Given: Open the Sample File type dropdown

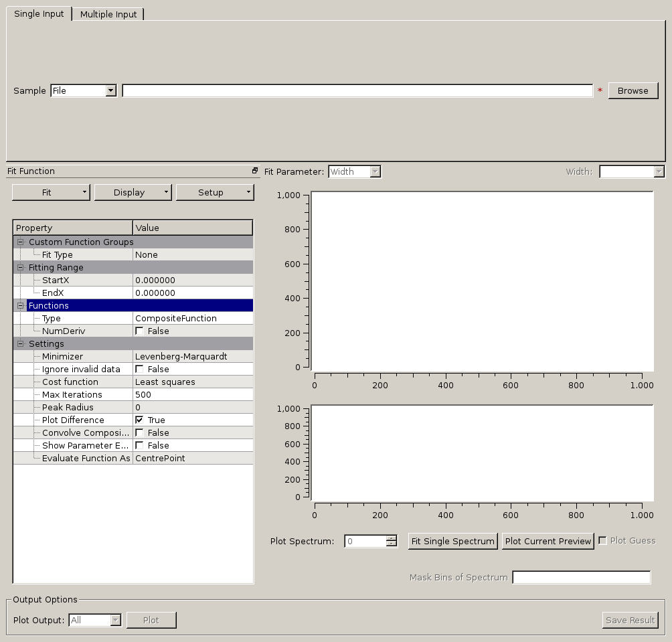Looking at the screenshot, I should [84, 90].
